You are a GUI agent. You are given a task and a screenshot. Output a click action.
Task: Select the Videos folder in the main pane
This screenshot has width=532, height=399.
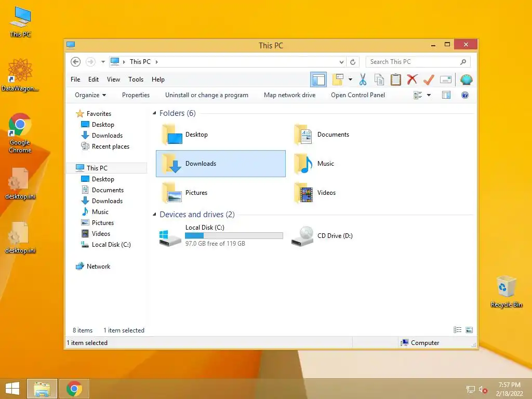[353, 193]
